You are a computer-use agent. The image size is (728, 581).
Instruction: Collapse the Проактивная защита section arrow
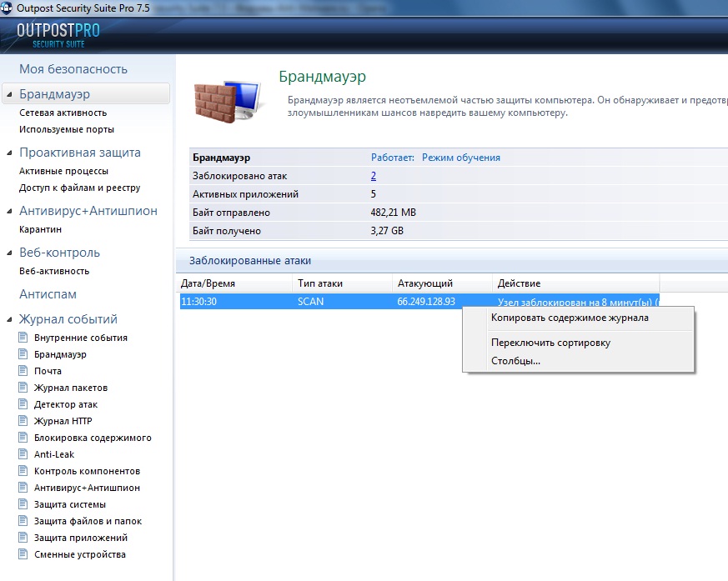(9, 153)
